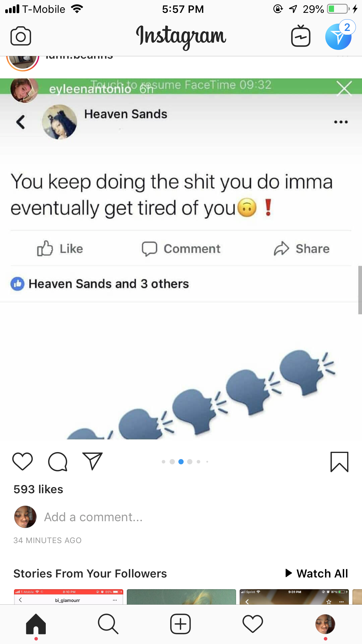Tap the back chevron beside Heaven Sands
362x644 pixels.
click(20, 122)
